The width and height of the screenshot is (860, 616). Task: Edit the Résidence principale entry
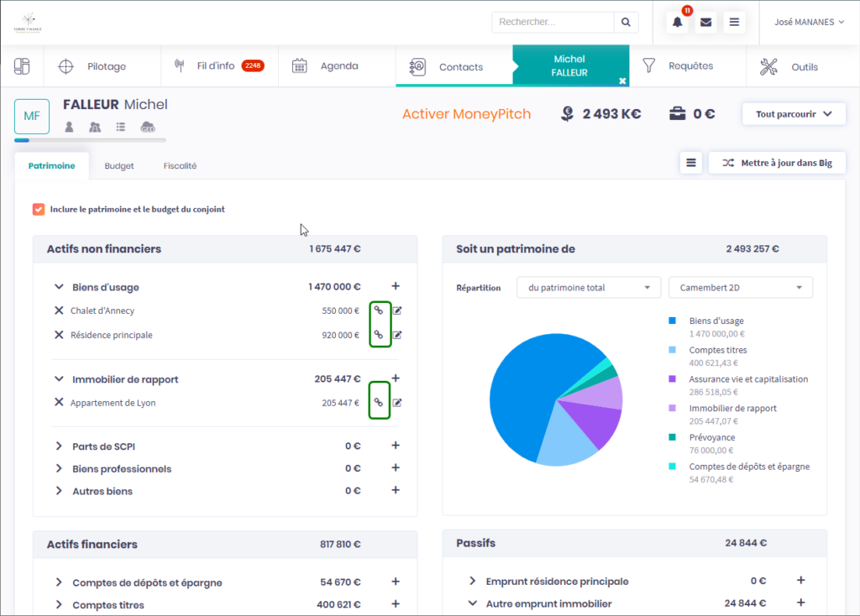tap(398, 335)
